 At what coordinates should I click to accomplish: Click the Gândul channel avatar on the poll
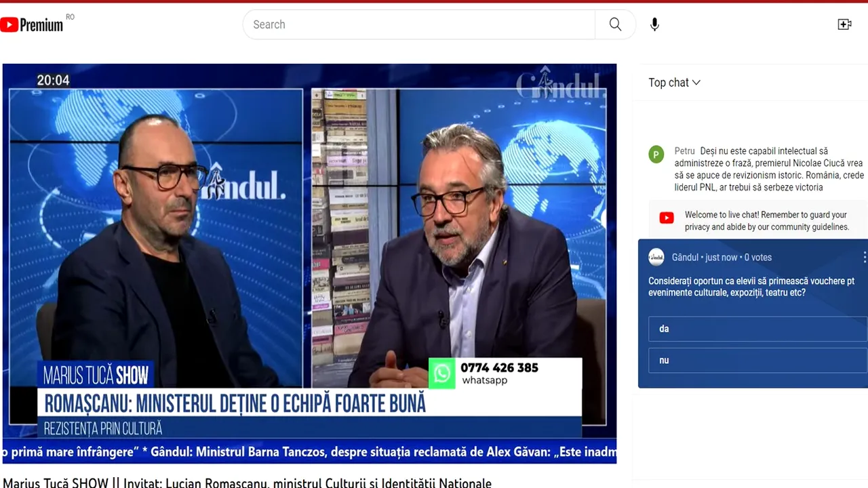[656, 257]
